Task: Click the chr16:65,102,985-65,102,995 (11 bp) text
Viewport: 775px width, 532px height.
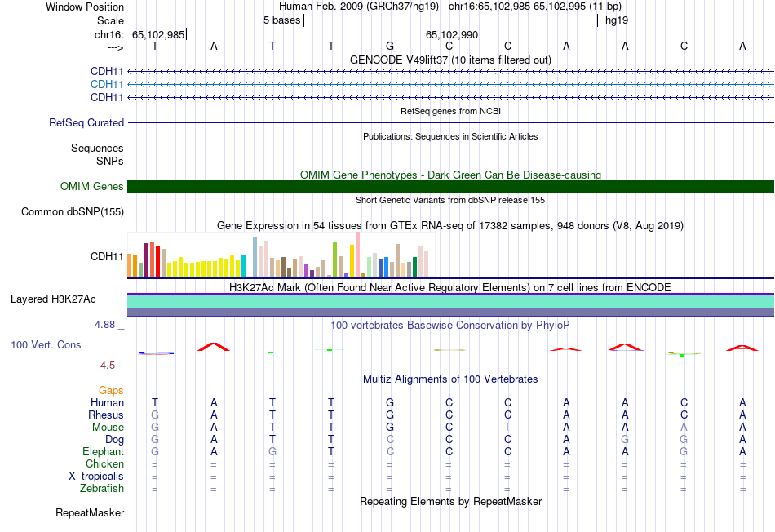Action: 535,7
